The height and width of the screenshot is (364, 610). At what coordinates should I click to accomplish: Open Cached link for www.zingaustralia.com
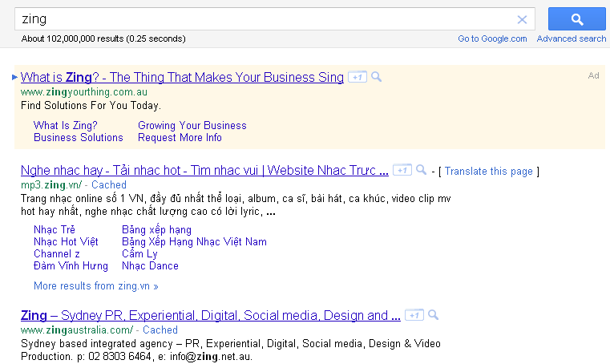coord(160,330)
